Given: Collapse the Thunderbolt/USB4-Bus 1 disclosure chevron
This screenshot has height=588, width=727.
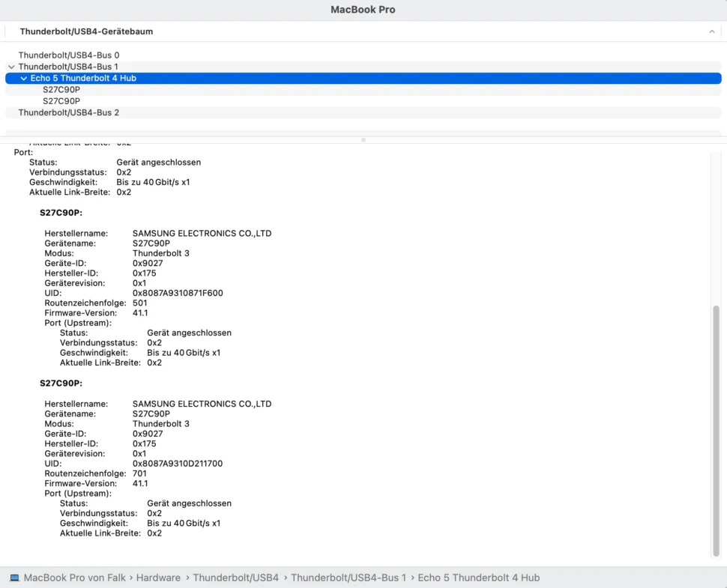Looking at the screenshot, I should point(11,67).
